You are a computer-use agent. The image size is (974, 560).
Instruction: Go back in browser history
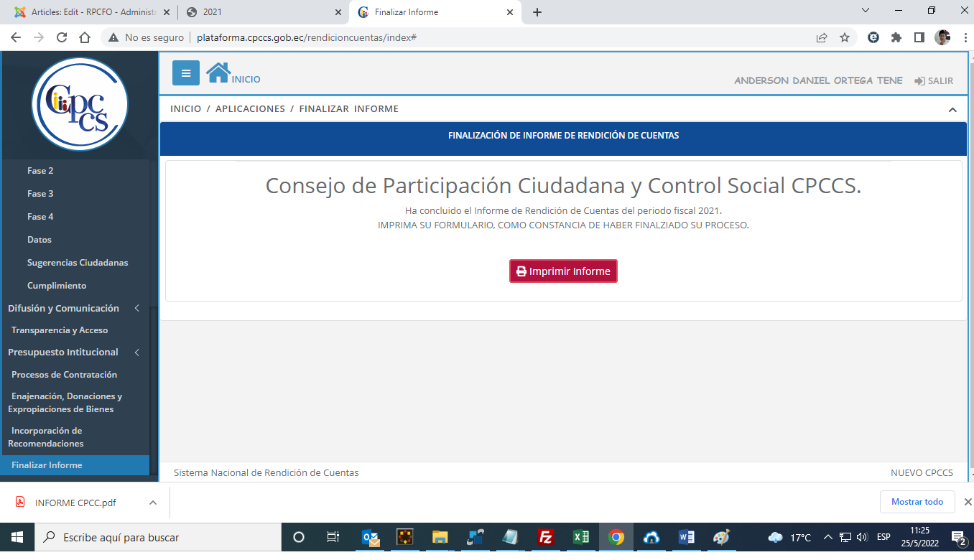16,37
